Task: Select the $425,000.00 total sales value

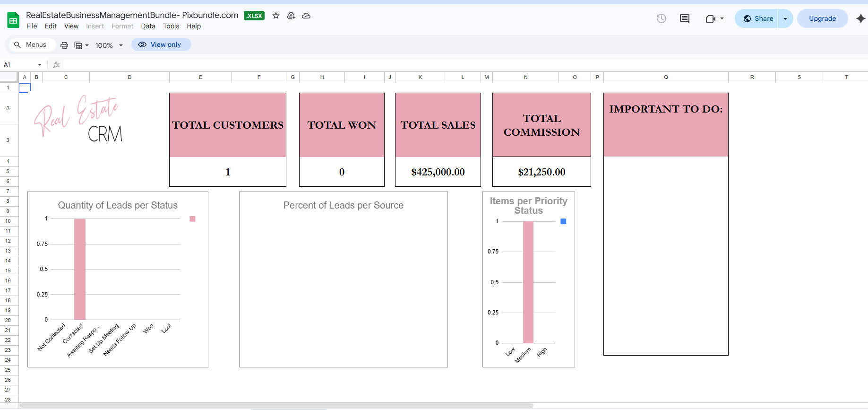Action: pos(438,172)
